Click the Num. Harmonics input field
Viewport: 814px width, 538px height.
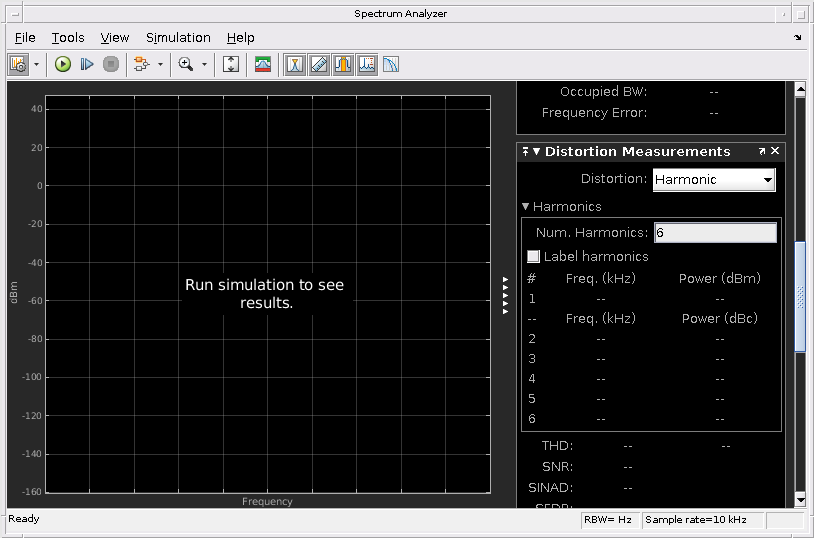tap(714, 232)
